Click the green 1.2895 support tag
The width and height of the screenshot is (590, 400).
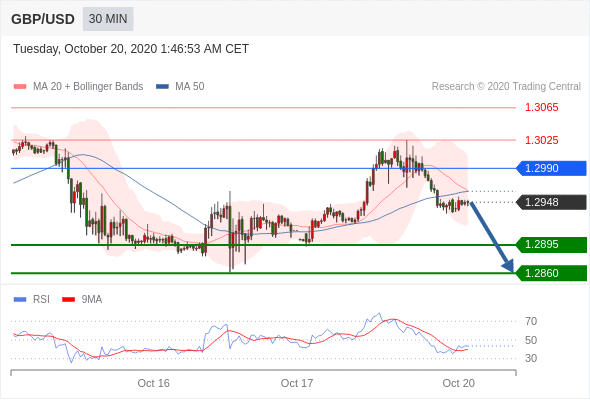pos(551,245)
